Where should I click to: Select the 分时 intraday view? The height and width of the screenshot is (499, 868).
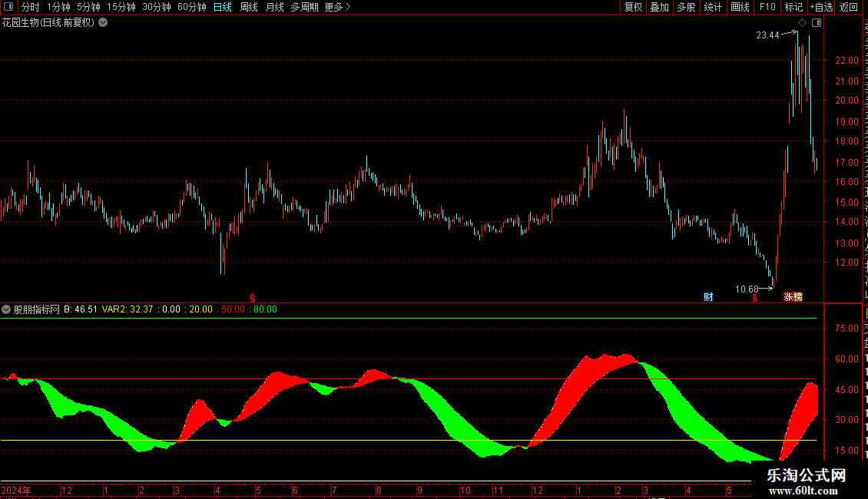click(x=31, y=7)
